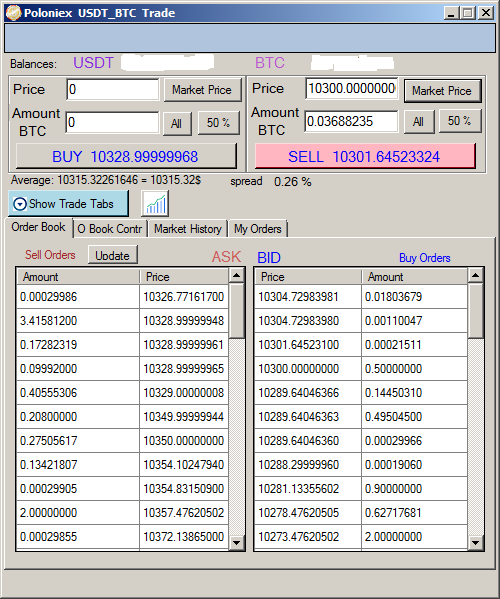Click the pink SELL 10301.64523324 button

click(x=365, y=156)
